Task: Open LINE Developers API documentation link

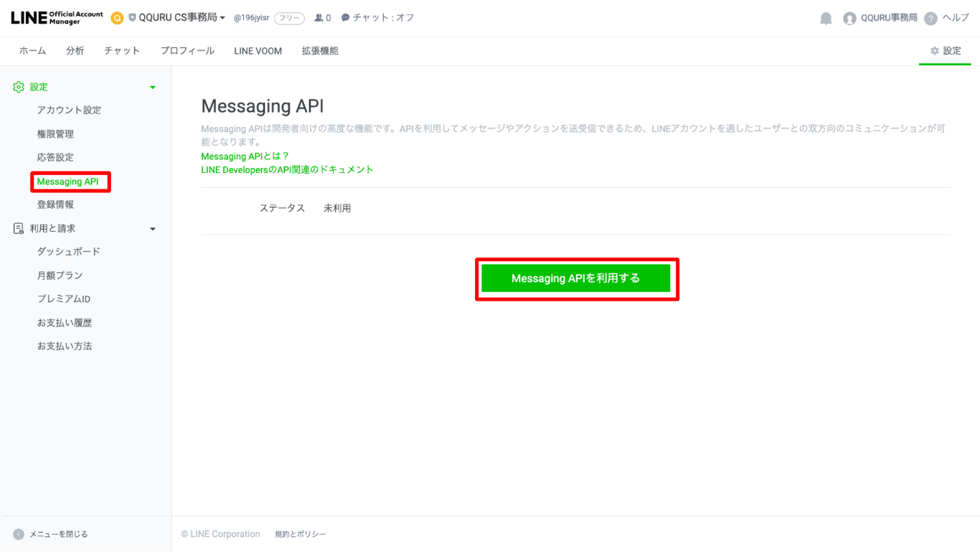Action: [x=287, y=170]
